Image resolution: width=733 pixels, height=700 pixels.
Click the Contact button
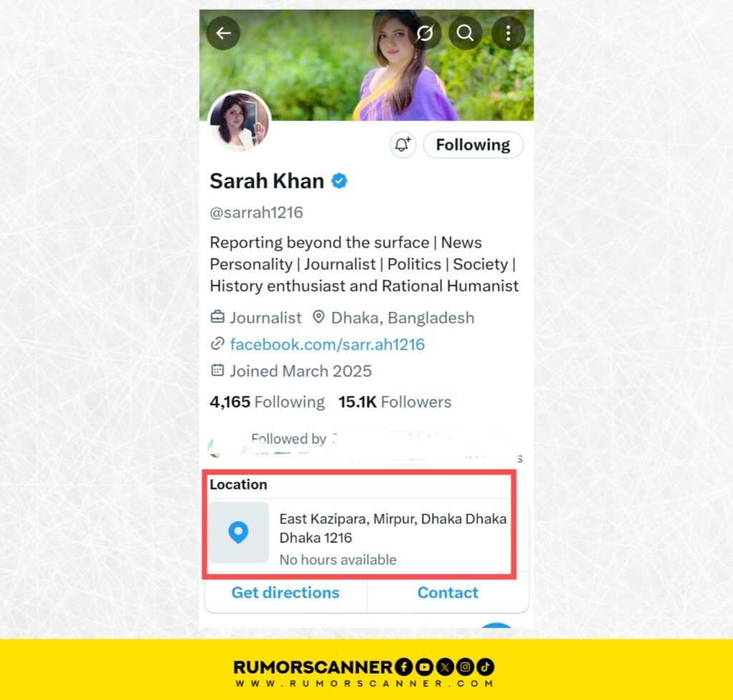[x=448, y=593]
